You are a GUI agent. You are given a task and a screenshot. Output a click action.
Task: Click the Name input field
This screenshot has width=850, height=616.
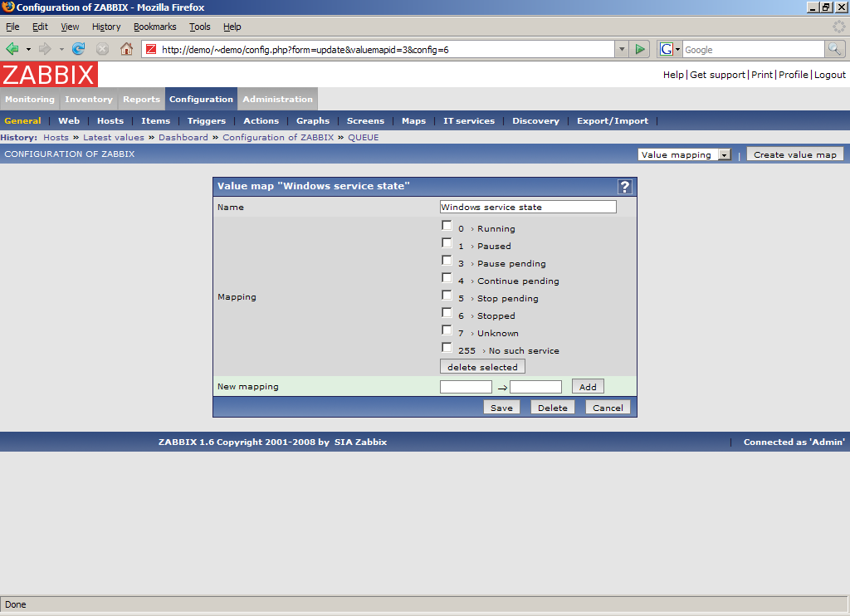pos(528,207)
